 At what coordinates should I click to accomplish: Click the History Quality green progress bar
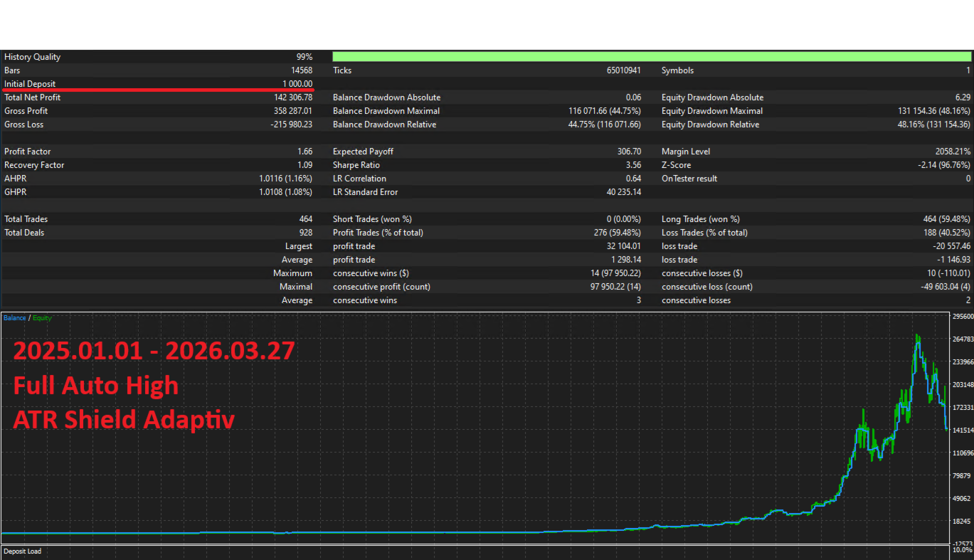tap(652, 57)
